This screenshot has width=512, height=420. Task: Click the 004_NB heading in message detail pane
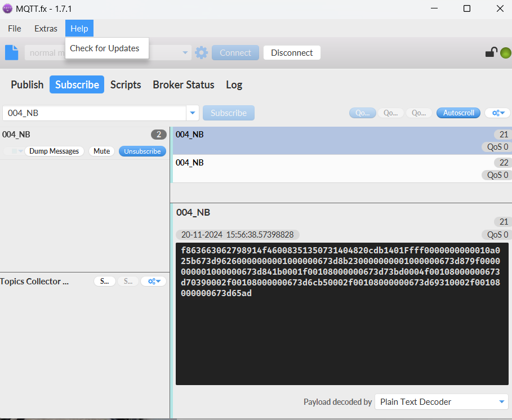pos(193,212)
